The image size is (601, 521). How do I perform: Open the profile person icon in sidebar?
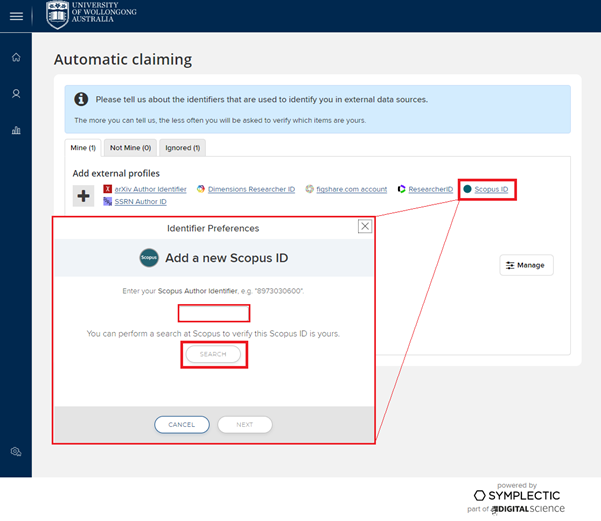[x=16, y=94]
